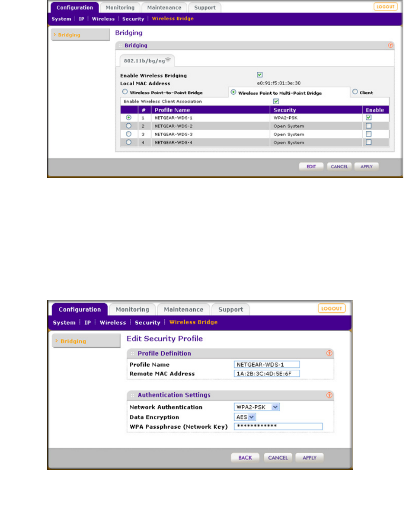Open Wireless Bridge submenu on Edit Security Profile page

tap(193, 322)
